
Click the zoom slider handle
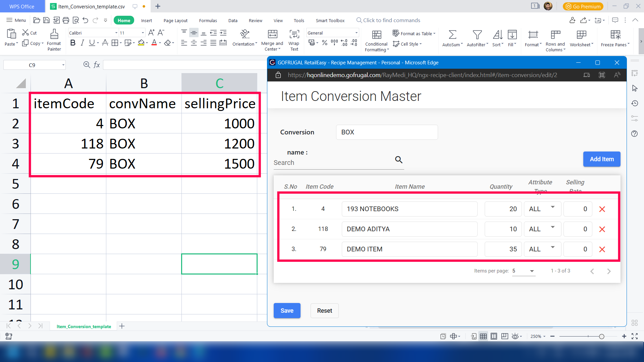[602, 337]
